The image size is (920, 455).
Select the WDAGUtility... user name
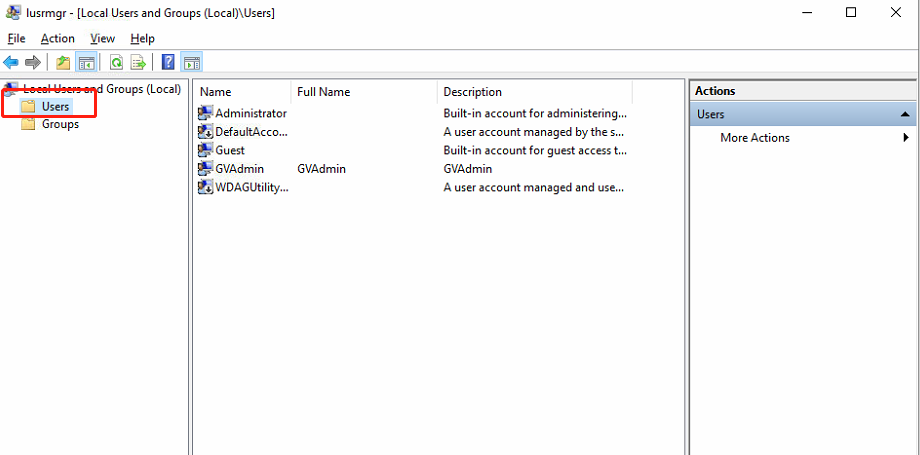252,188
